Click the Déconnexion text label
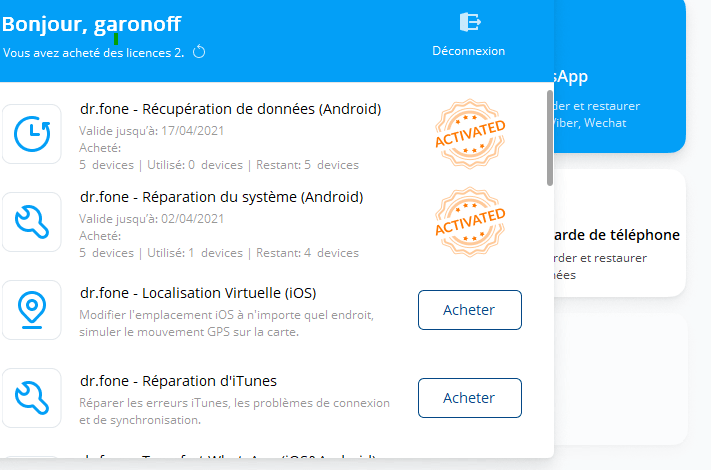Viewport: 711px width, 470px height. [468, 51]
